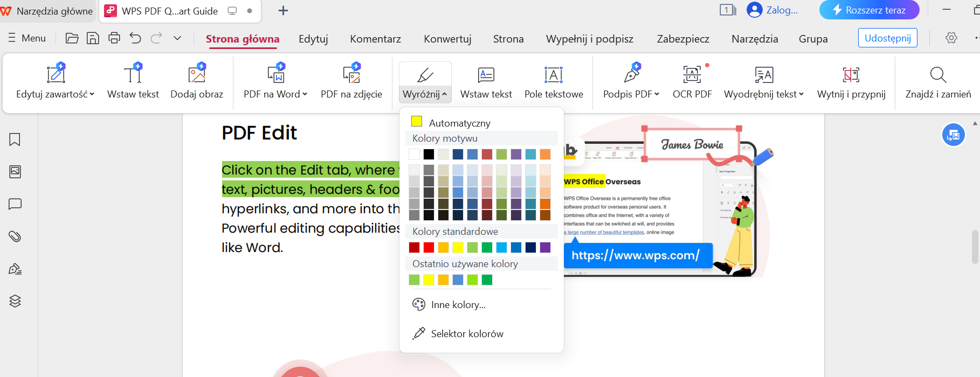Expand the PDF na Word dropdown arrow

[x=305, y=94]
